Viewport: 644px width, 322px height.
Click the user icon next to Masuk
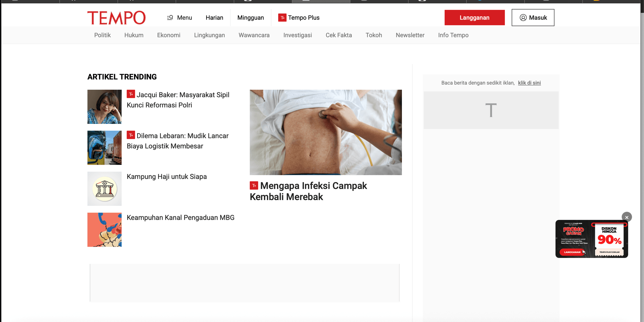(524, 18)
